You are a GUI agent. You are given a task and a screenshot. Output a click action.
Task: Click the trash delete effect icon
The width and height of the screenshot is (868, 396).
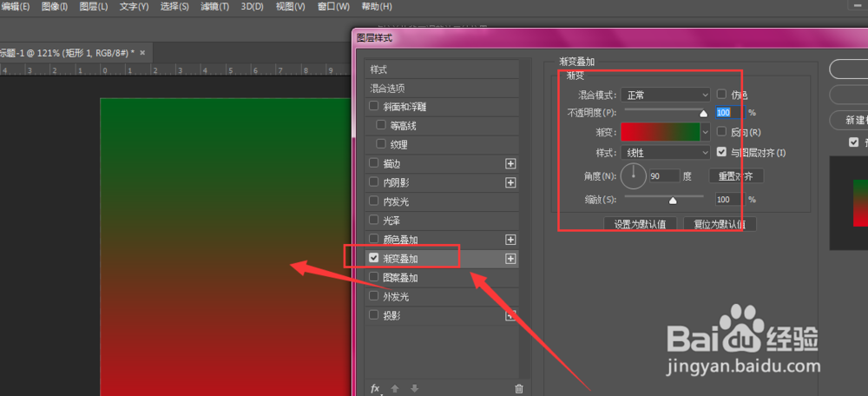tap(519, 389)
